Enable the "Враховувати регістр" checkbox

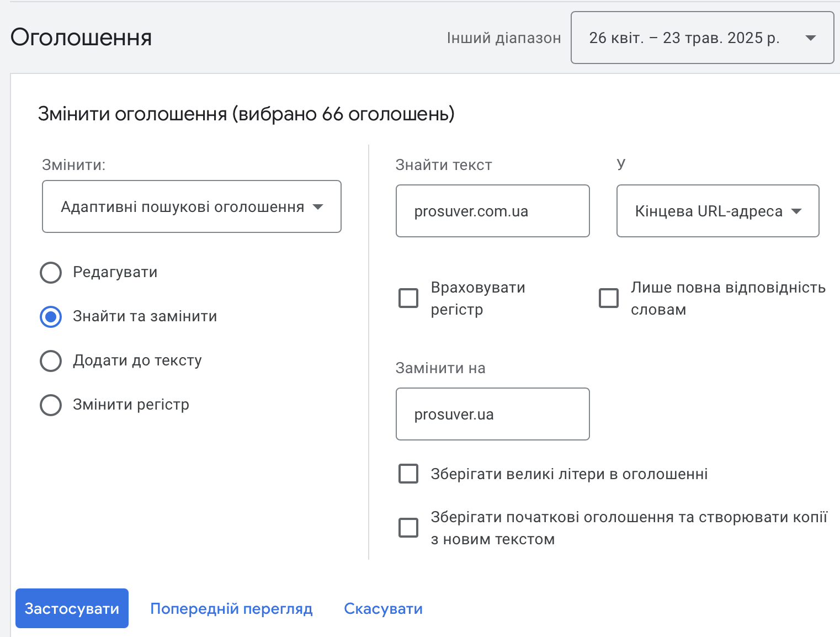(408, 298)
